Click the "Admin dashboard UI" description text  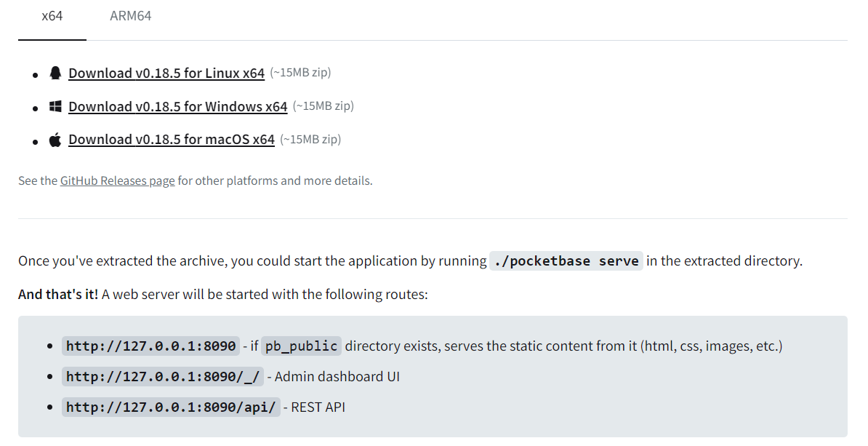tap(337, 377)
